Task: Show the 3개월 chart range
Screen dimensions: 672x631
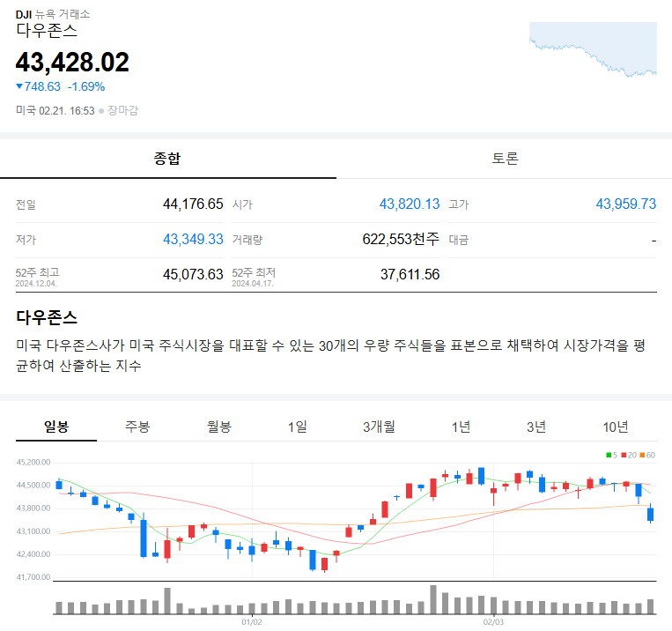Action: pyautogui.click(x=379, y=427)
